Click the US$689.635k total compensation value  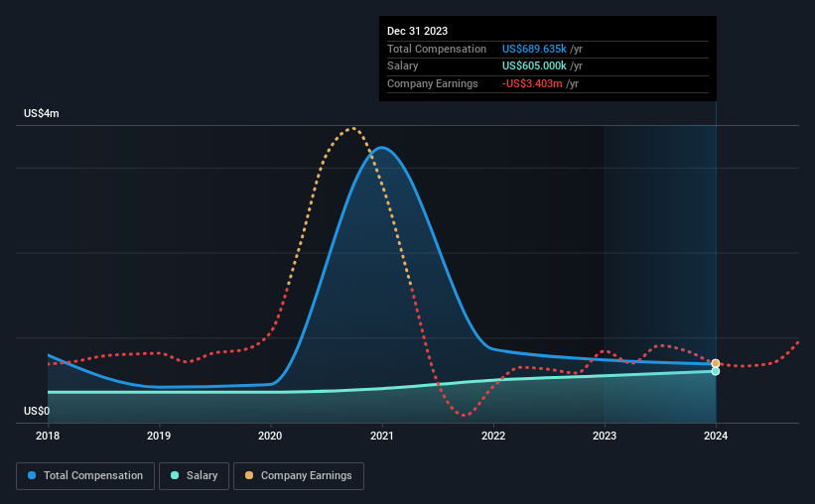click(534, 49)
